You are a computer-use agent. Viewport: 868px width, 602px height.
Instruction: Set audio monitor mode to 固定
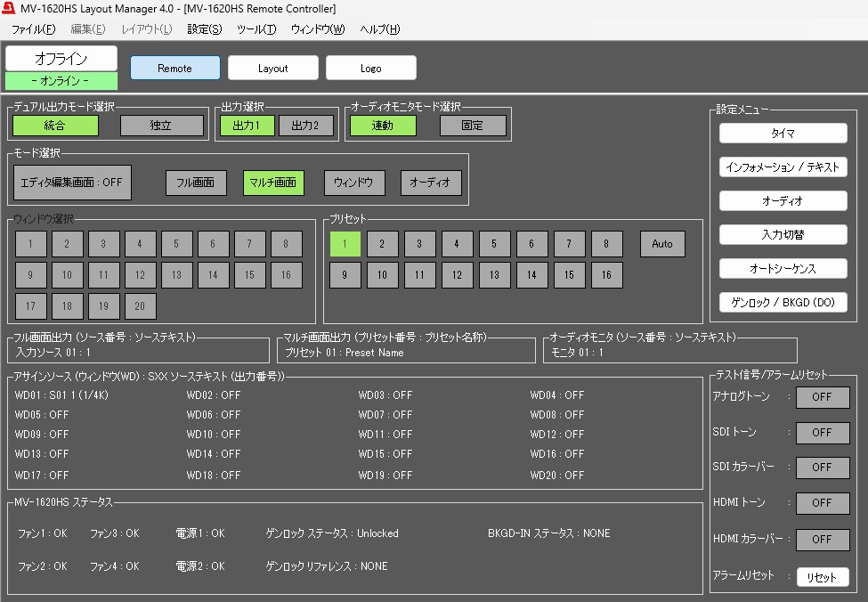[x=472, y=126]
